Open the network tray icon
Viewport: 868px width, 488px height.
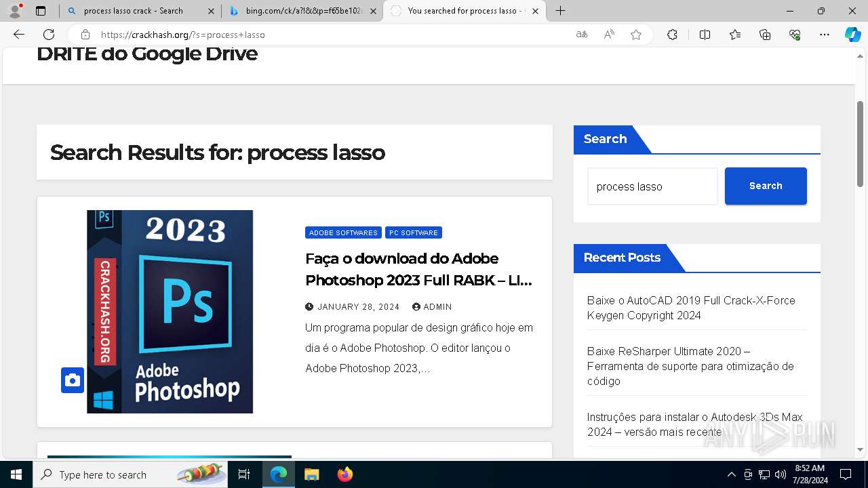coord(764,474)
